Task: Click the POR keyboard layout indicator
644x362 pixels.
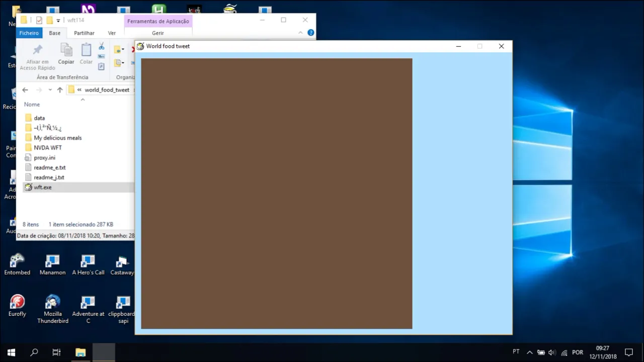Action: (578, 352)
